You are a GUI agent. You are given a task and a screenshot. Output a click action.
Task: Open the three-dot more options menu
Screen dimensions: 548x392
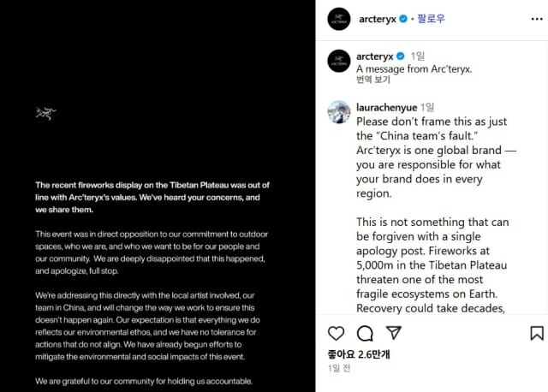537,19
